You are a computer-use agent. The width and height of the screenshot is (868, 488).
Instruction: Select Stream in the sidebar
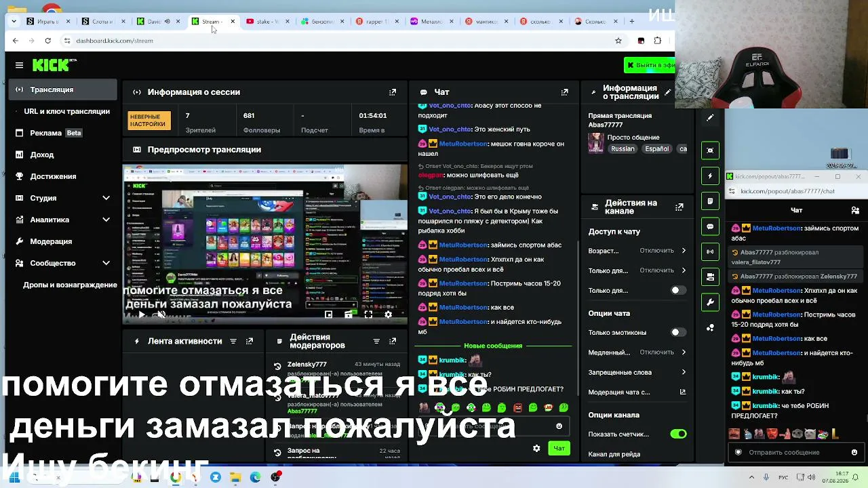point(64,89)
